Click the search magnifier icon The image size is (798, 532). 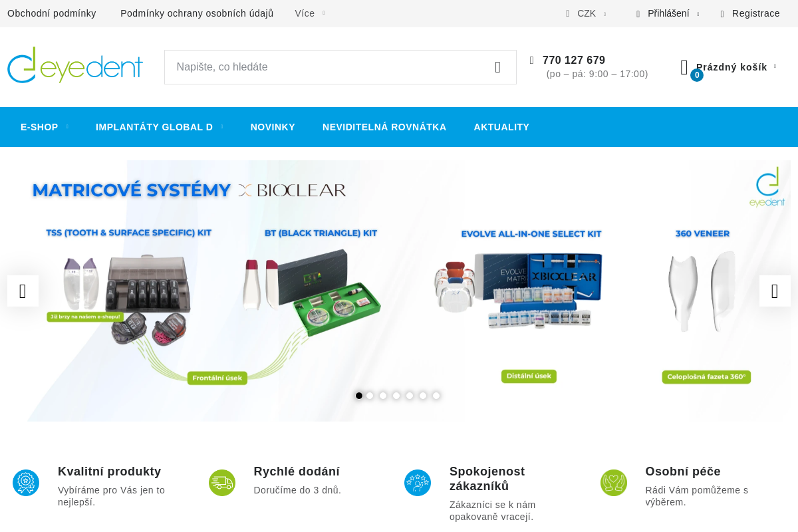pyautogui.click(x=497, y=67)
